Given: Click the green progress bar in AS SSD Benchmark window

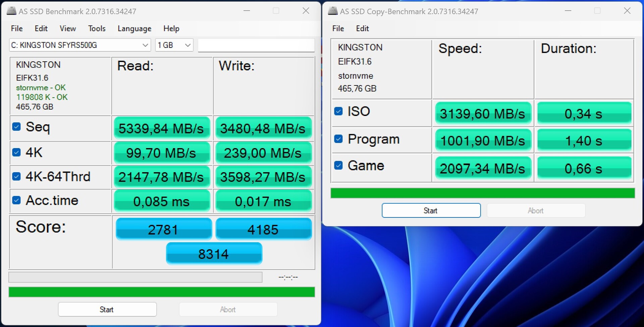Looking at the screenshot, I should (162, 292).
